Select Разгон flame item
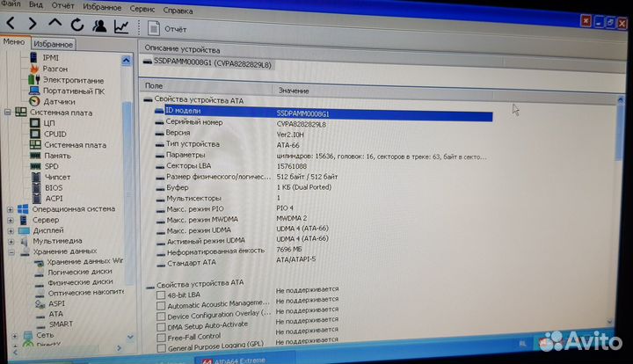Image resolution: width=633 pixels, height=364 pixels. pyautogui.click(x=55, y=69)
